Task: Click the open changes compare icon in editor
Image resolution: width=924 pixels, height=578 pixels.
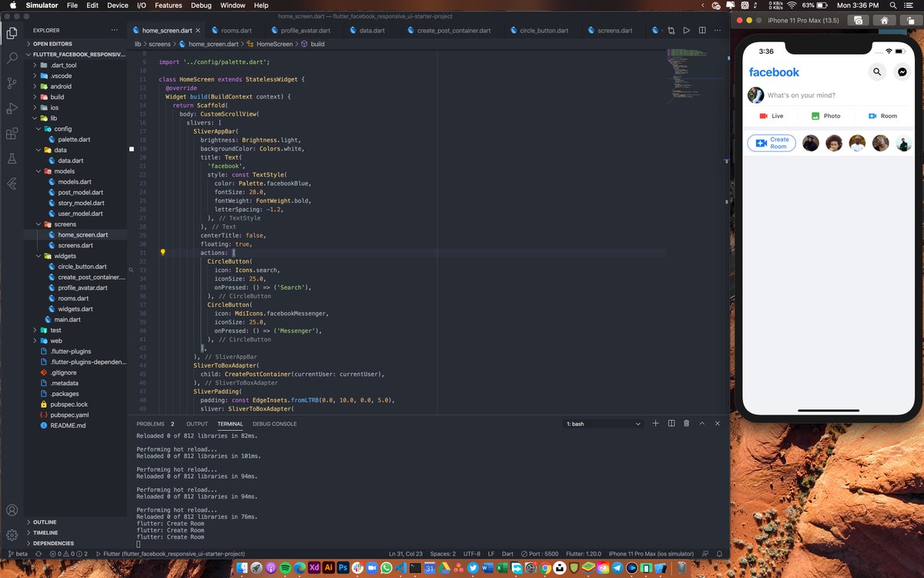Action: [x=671, y=31]
